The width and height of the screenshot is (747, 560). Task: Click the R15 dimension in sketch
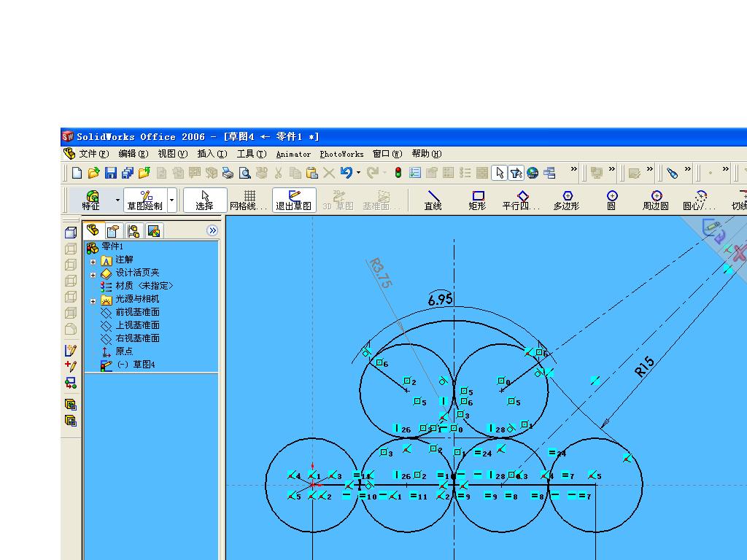pyautogui.click(x=645, y=367)
